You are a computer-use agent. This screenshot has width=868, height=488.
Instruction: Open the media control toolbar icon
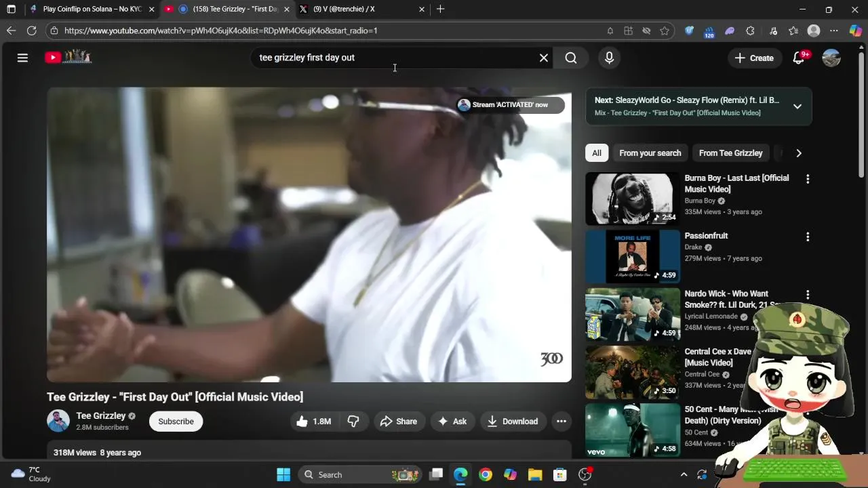773,30
